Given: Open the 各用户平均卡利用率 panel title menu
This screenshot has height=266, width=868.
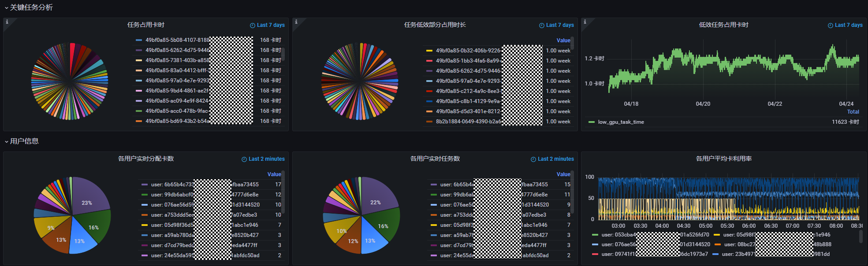Looking at the screenshot, I should (724, 159).
